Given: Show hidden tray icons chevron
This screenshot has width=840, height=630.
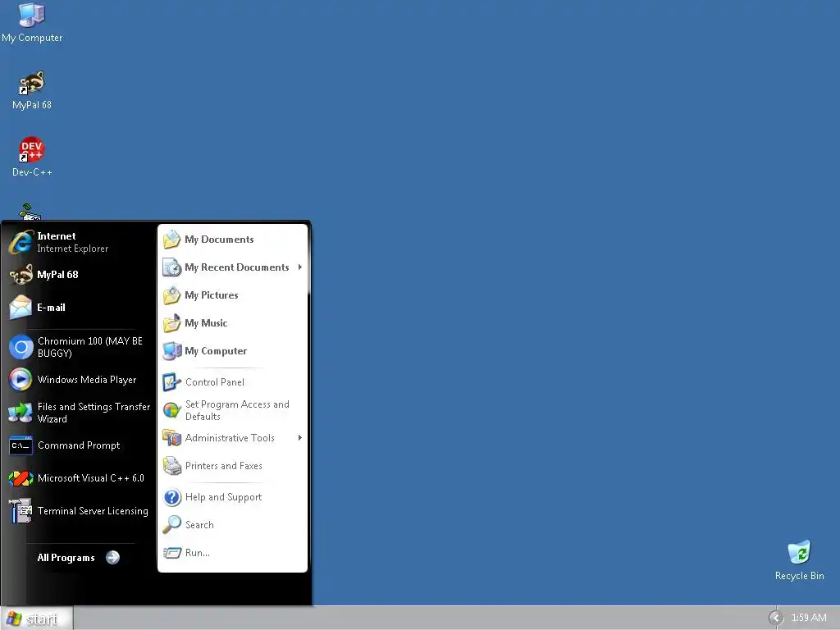Looking at the screenshot, I should (776, 619).
